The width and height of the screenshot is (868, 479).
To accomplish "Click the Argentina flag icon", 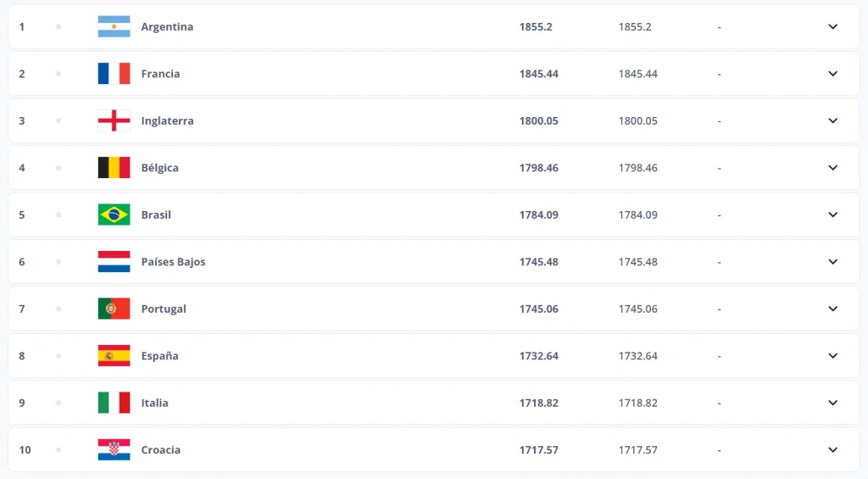I will pyautogui.click(x=114, y=26).
